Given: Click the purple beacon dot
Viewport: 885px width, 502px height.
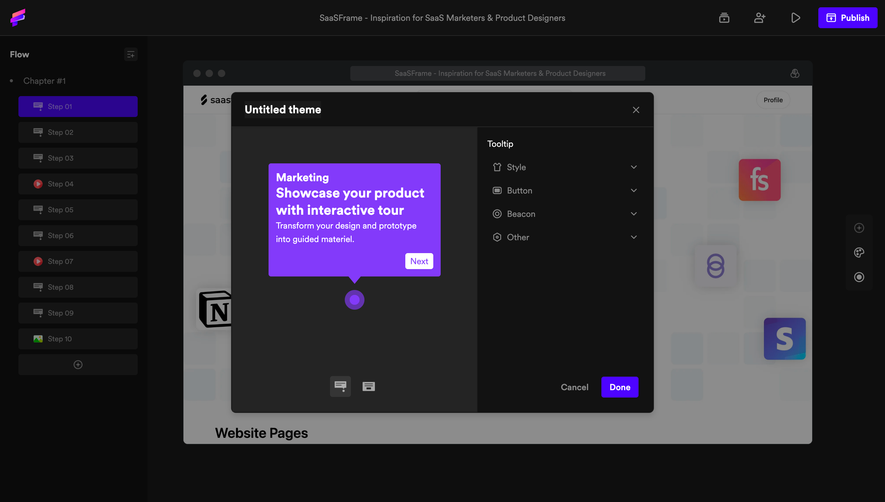Looking at the screenshot, I should click(354, 300).
